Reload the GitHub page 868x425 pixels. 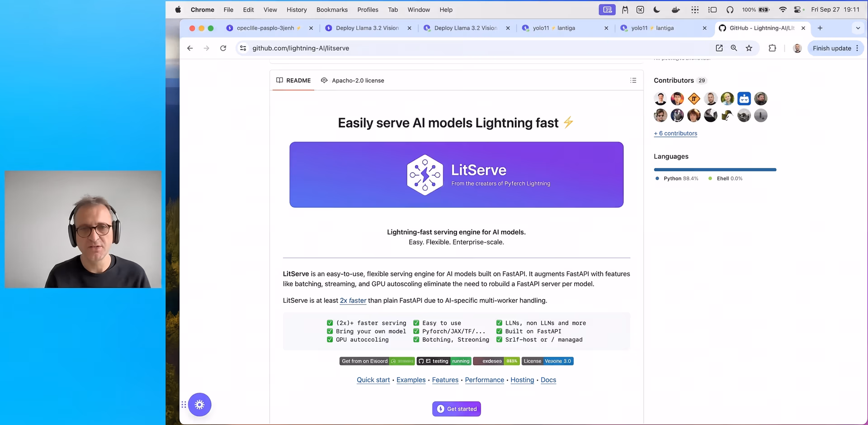click(x=223, y=48)
